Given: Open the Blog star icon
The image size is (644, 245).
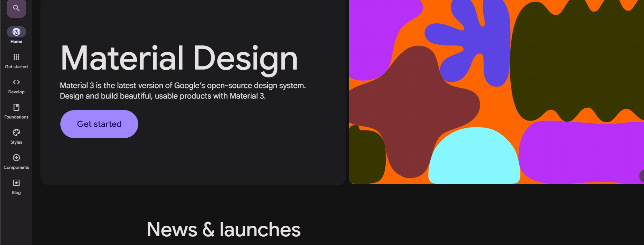Looking at the screenshot, I should (16, 183).
